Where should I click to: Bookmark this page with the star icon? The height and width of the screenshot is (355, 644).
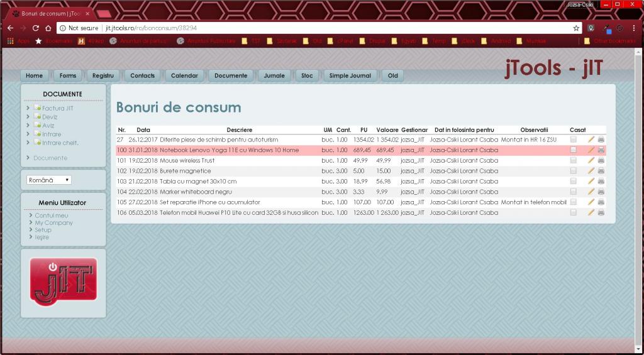(576, 28)
